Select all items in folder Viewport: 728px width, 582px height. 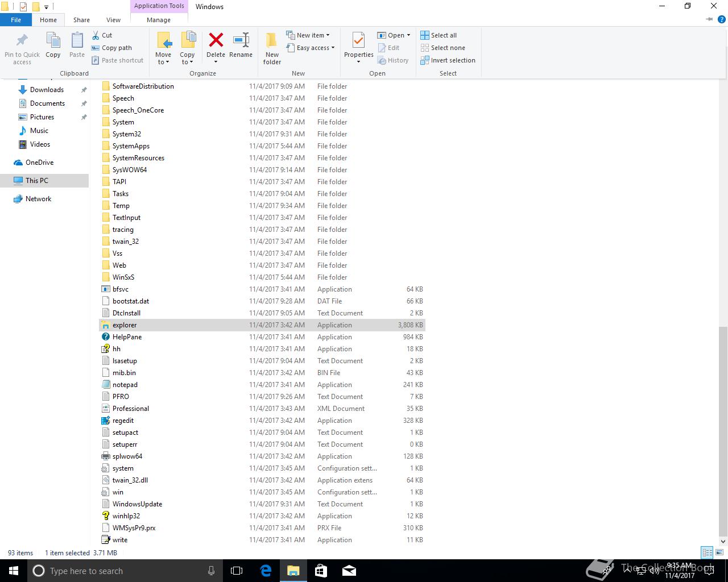tap(439, 35)
